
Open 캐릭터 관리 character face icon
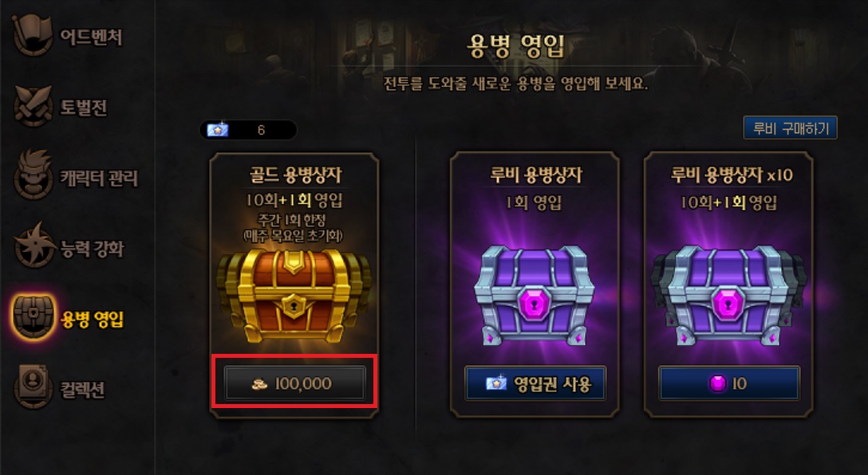point(33,176)
